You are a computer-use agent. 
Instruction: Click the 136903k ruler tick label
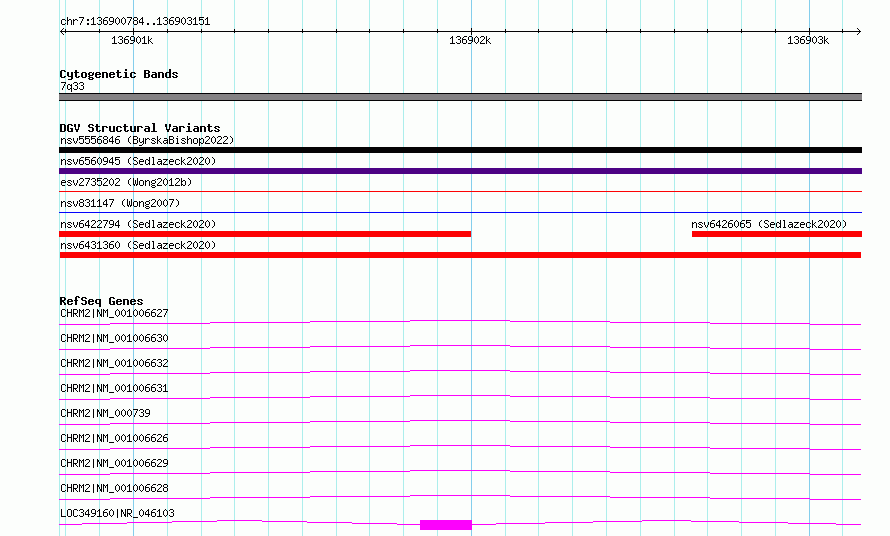tap(808, 40)
